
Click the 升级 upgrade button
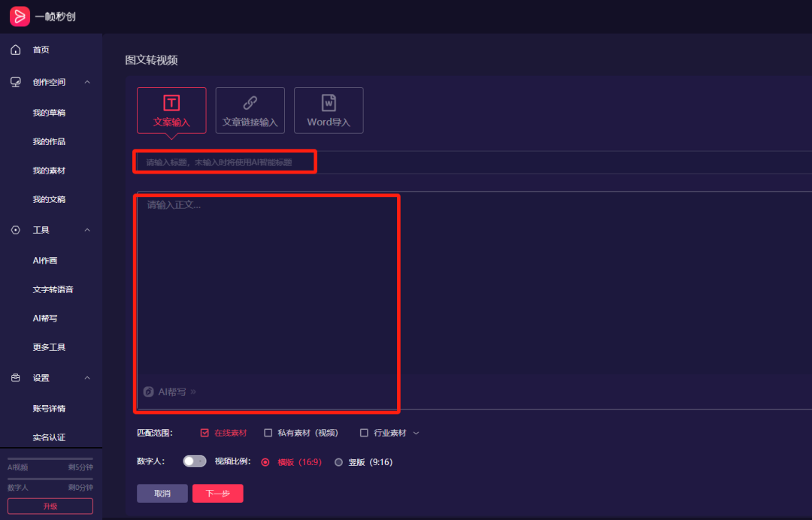[49, 506]
